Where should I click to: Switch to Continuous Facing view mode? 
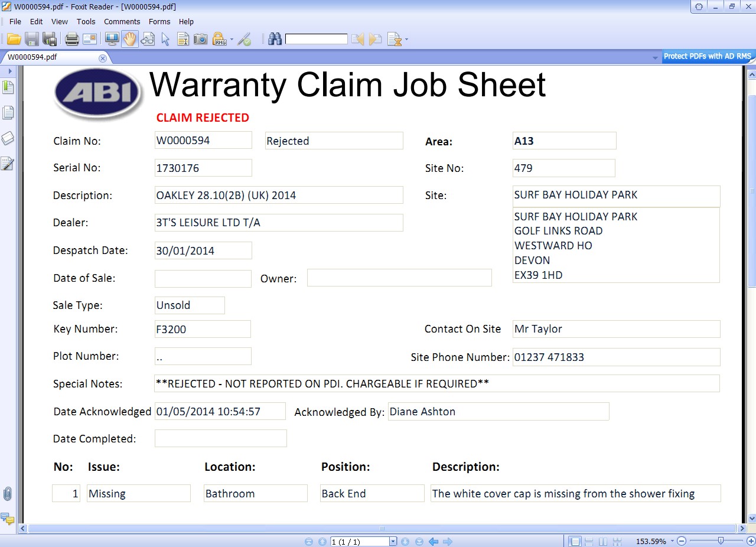point(617,542)
